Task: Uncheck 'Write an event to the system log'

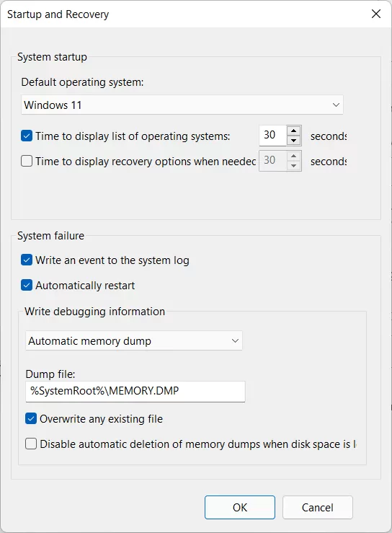Action: click(x=27, y=260)
